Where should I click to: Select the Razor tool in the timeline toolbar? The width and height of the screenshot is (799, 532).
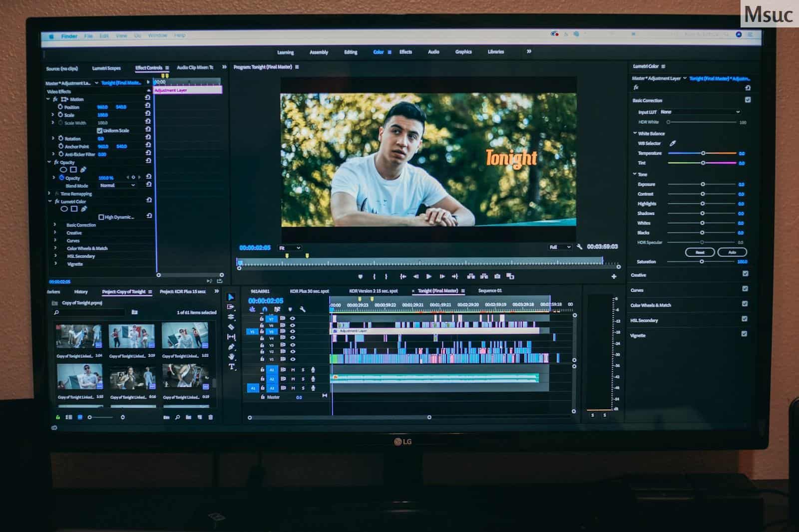231,327
